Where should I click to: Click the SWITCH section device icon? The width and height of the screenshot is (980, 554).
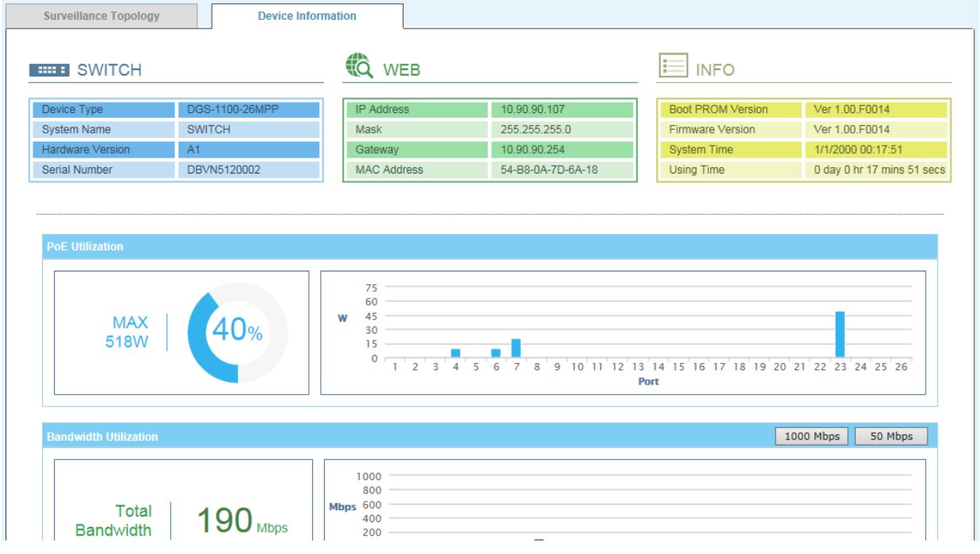(x=49, y=70)
